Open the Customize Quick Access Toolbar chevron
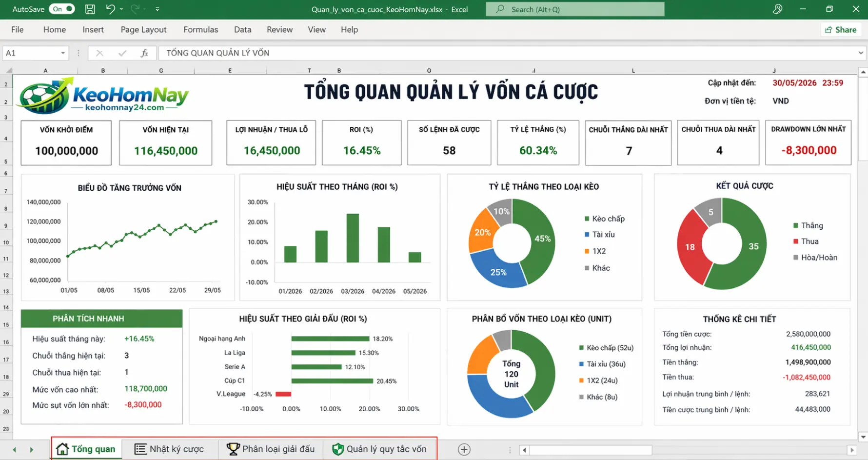 click(x=157, y=9)
